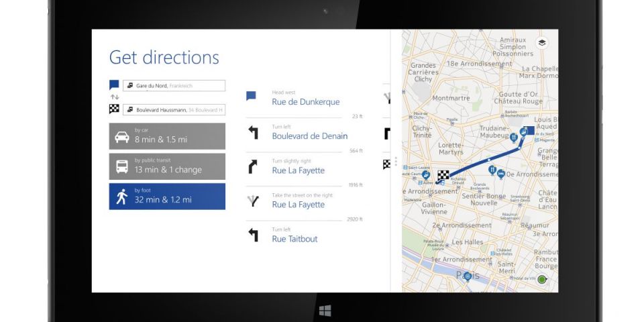644x322 pixels.
Task: Select the by public transit route option
Action: click(167, 166)
